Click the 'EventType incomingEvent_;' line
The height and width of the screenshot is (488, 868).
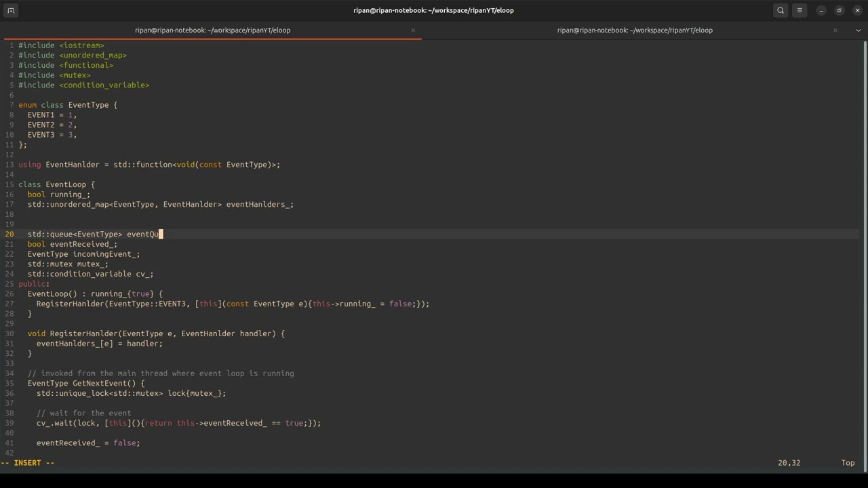(84, 254)
